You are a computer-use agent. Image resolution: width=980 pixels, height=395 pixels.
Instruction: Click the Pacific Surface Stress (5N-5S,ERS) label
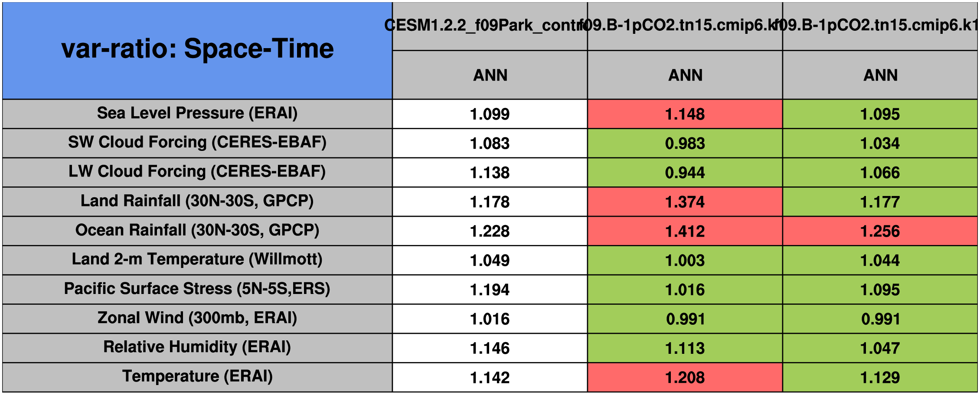(x=197, y=289)
